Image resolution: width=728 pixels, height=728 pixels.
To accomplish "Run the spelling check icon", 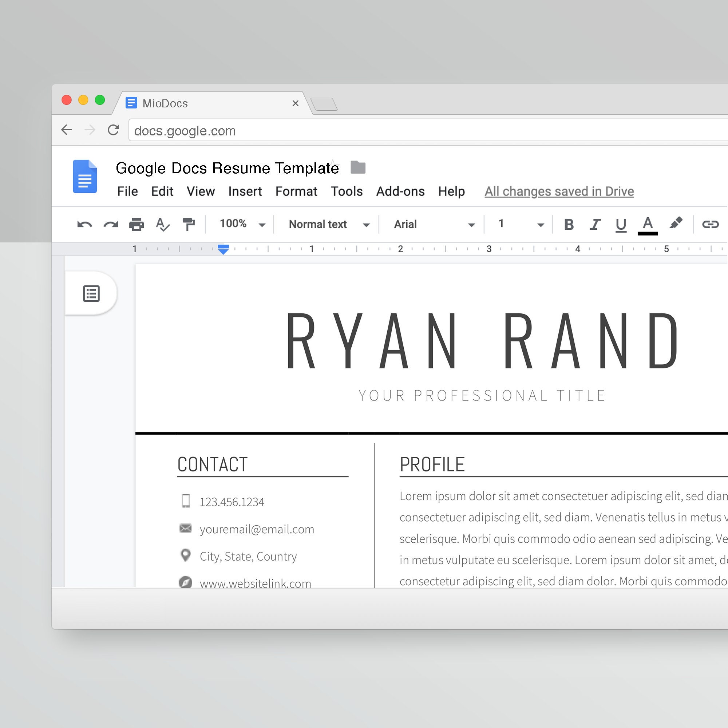I will pos(162,224).
